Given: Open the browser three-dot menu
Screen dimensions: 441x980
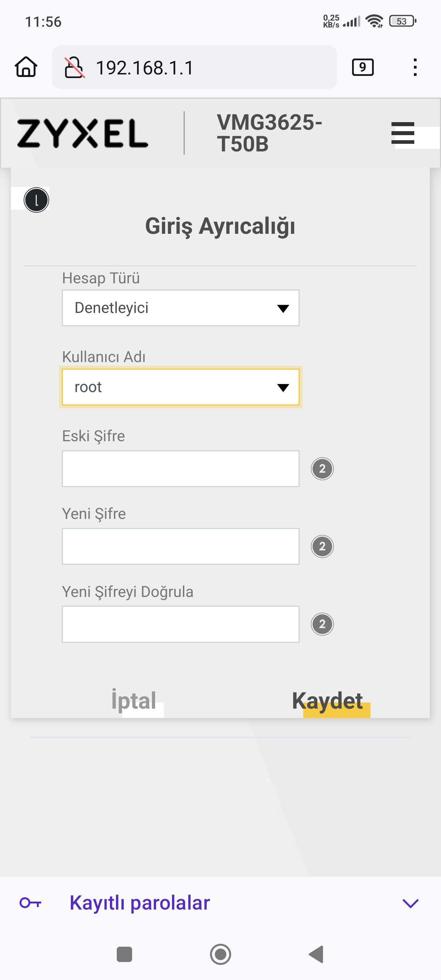Looking at the screenshot, I should coord(415,67).
